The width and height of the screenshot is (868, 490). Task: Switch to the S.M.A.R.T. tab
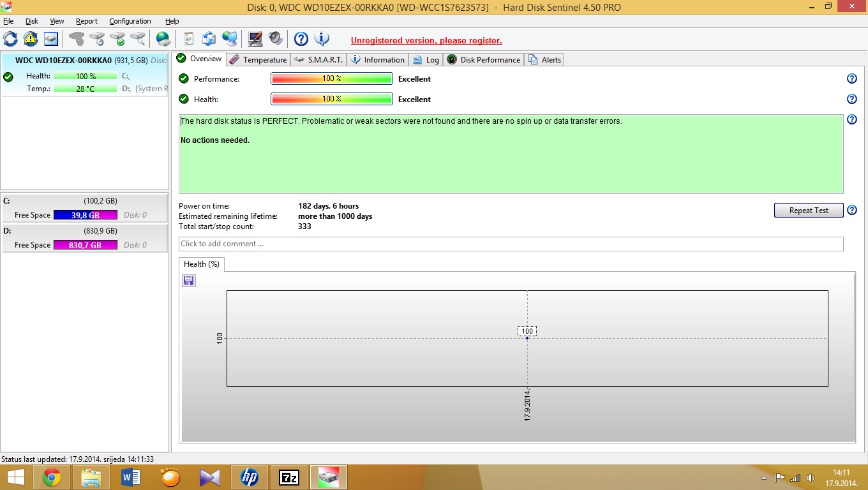click(x=318, y=59)
